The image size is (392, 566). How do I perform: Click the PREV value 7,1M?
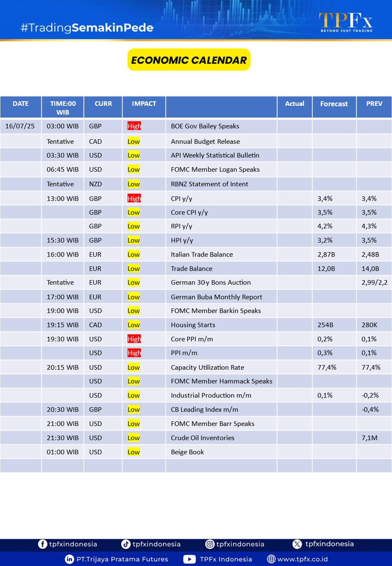tap(369, 438)
